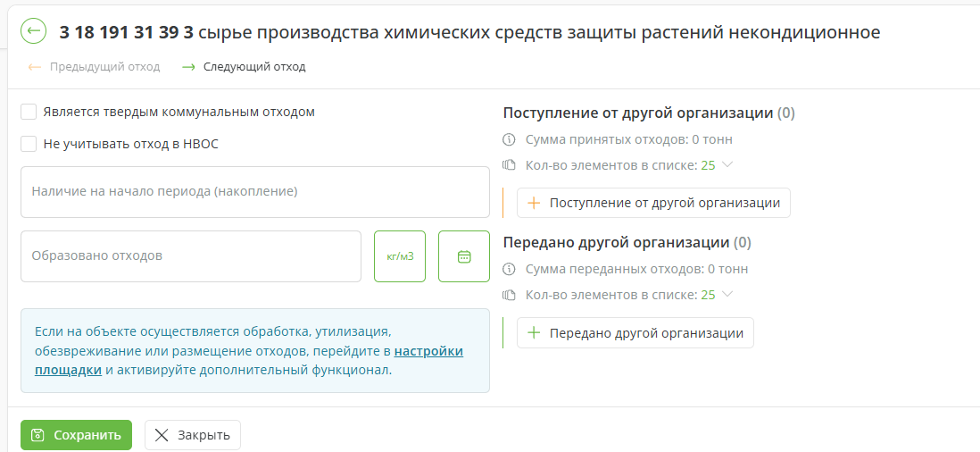Click list icon near Передано element count
This screenshot has width=980, height=452.
point(509,295)
